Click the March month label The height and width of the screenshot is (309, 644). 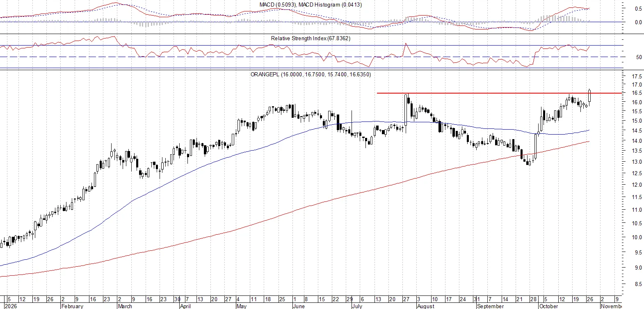(x=125, y=306)
